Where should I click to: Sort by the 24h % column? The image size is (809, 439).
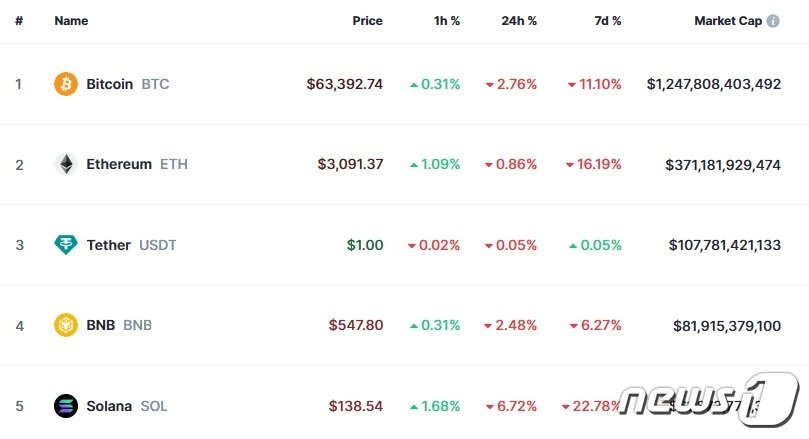point(519,21)
